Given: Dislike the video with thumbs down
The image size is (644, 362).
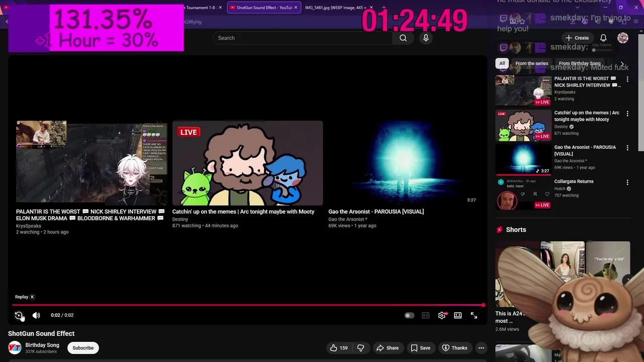Looking at the screenshot, I should click(x=361, y=348).
